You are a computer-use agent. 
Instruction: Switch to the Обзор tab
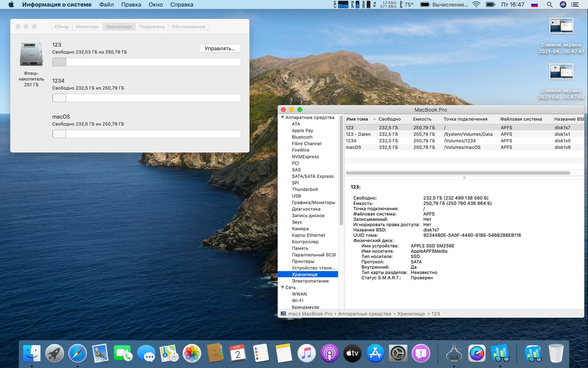click(61, 26)
